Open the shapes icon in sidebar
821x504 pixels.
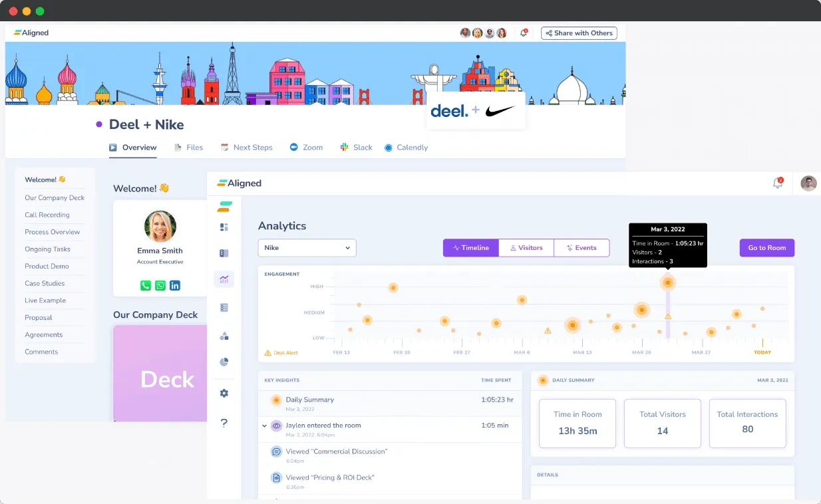(x=224, y=336)
